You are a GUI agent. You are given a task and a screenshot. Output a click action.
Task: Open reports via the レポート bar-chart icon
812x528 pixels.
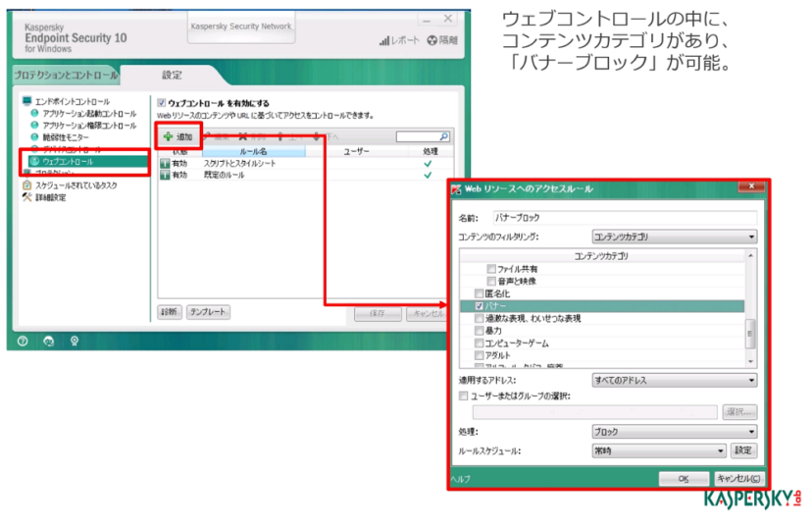[383, 40]
